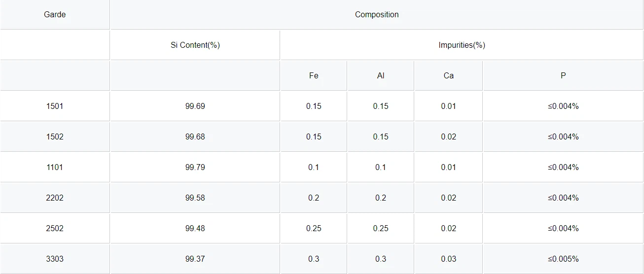Select the 1101 grade cell
644x274 pixels.
click(55, 168)
